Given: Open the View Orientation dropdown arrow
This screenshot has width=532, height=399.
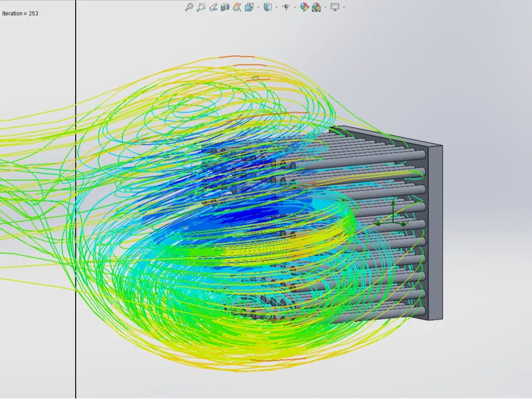Looking at the screenshot, I should pos(259,7).
